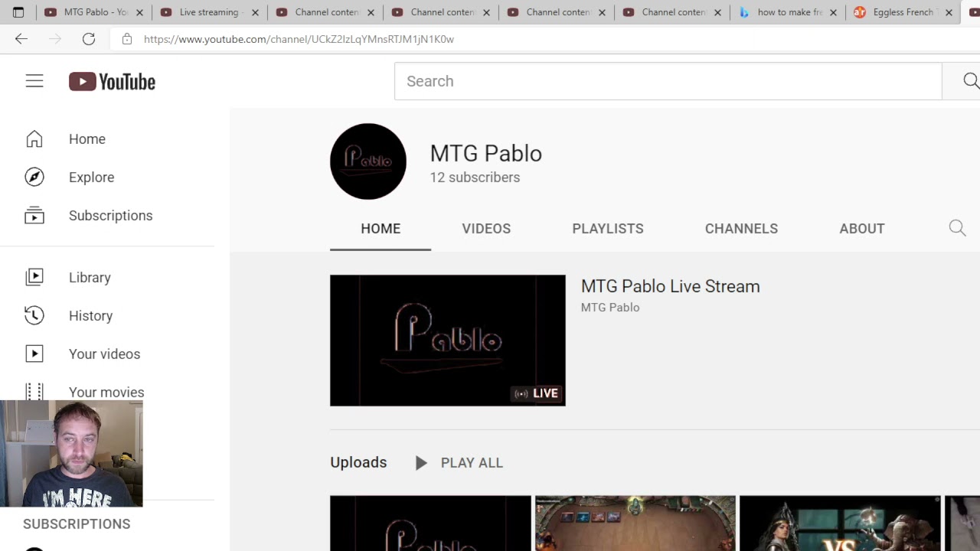Viewport: 980px width, 551px height.
Task: Open the live stream thumbnail
Action: pos(448,341)
